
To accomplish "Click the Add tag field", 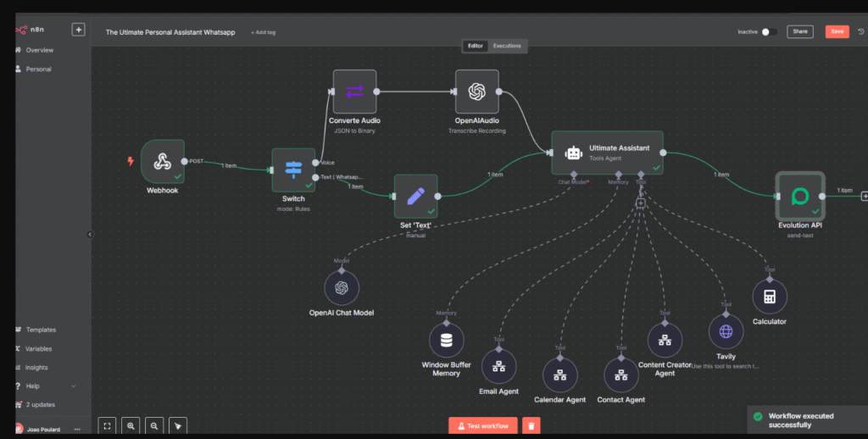I will point(264,32).
